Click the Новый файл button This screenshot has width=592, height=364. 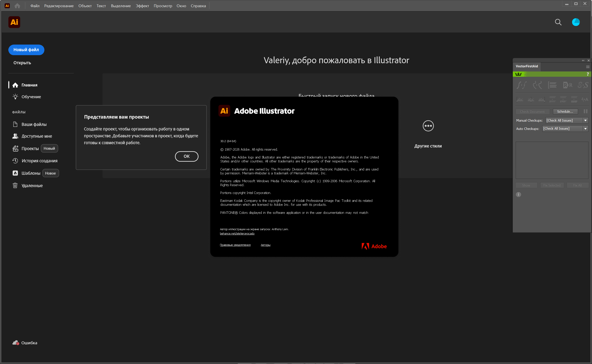[x=26, y=50]
